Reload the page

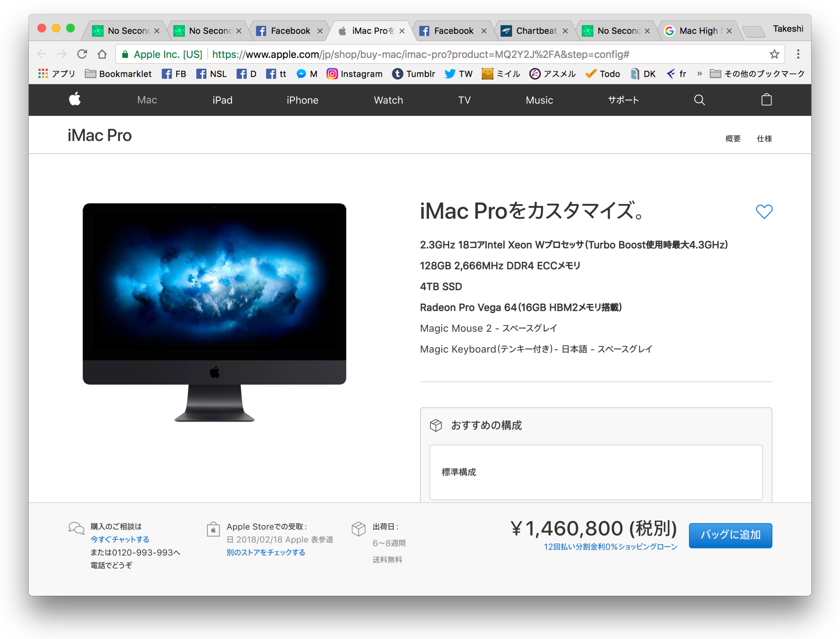coord(82,54)
